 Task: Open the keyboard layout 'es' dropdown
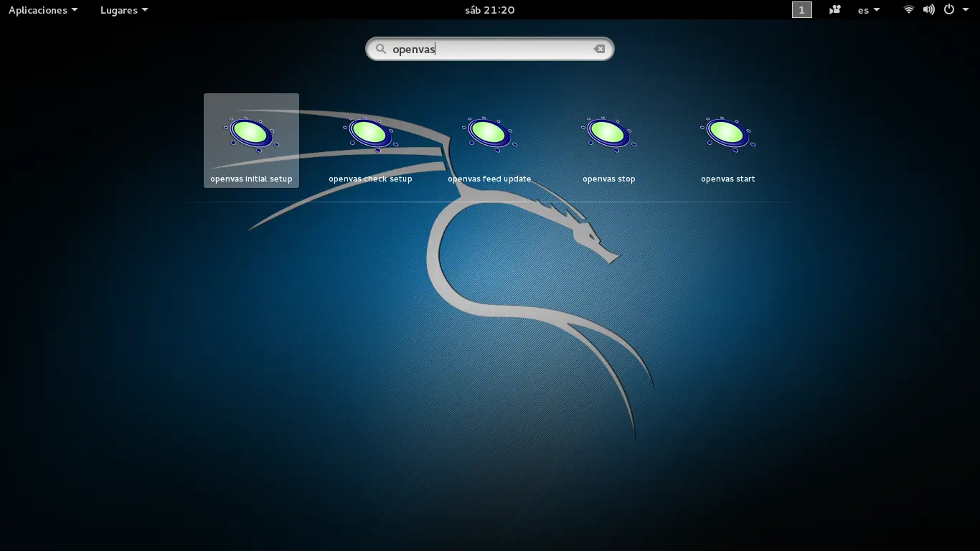[869, 10]
